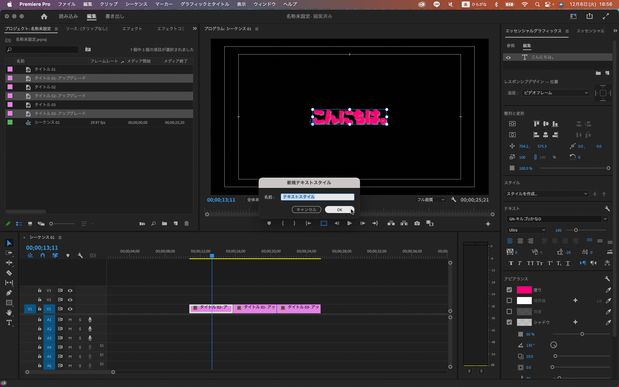Screen dimensions: 619x387
Task: Click the shadow color swatch
Action: tap(524, 322)
